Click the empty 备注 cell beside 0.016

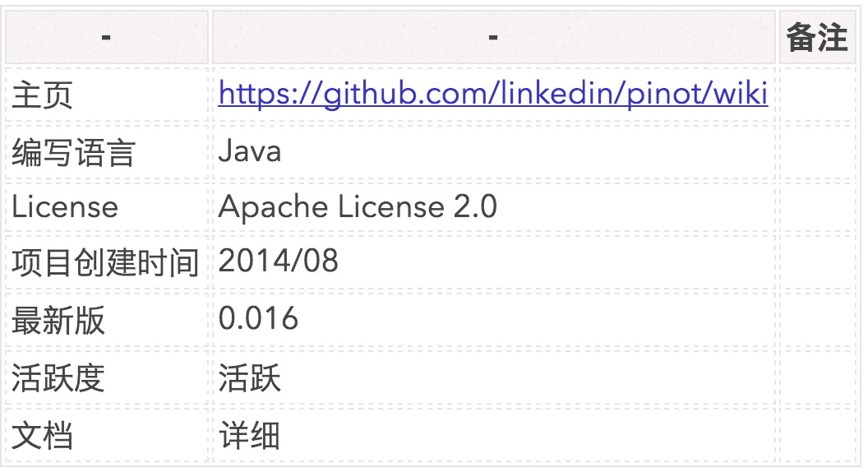(817, 320)
